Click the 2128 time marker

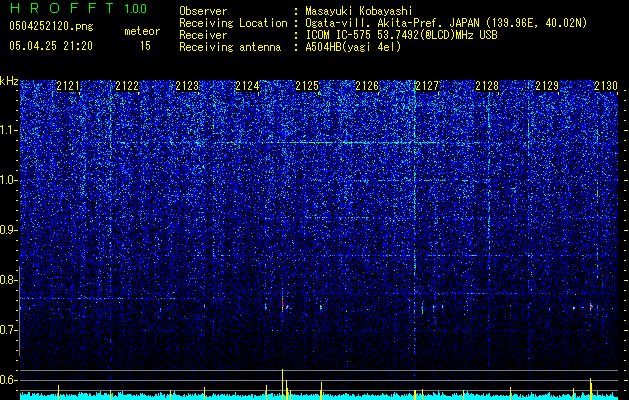(x=487, y=86)
